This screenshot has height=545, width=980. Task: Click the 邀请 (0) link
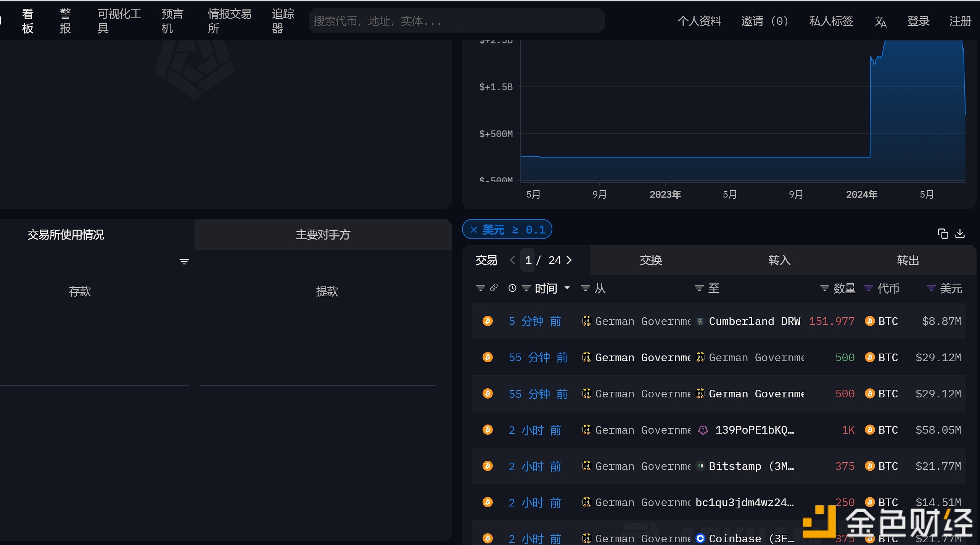[x=764, y=21]
